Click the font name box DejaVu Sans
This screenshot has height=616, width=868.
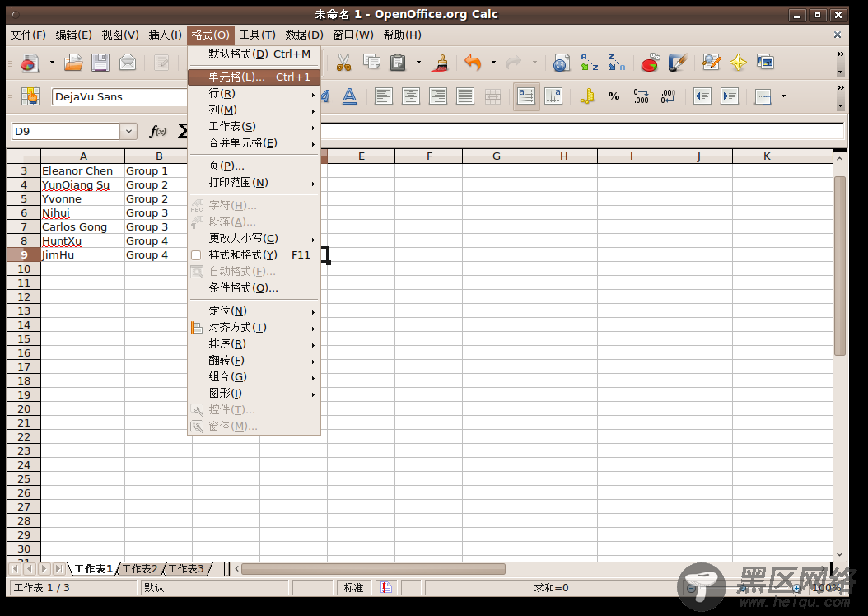point(119,97)
